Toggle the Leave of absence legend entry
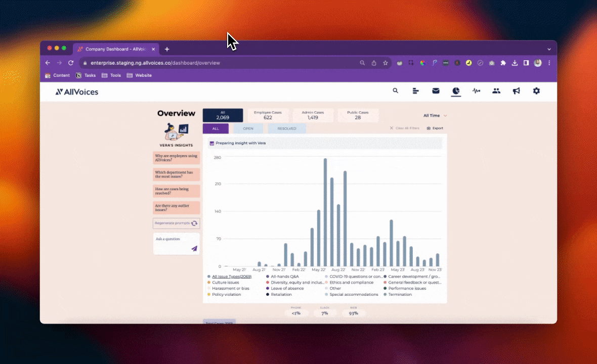 285,288
